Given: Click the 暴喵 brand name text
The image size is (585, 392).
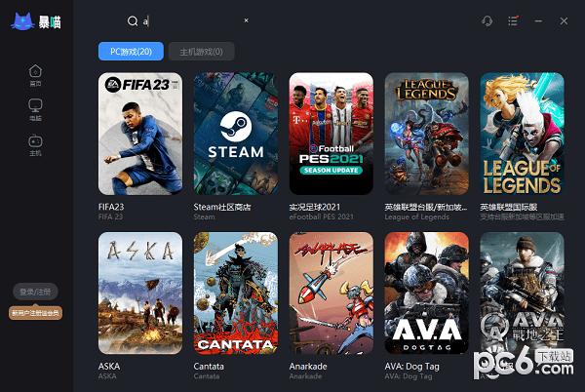Looking at the screenshot, I should click(x=50, y=22).
